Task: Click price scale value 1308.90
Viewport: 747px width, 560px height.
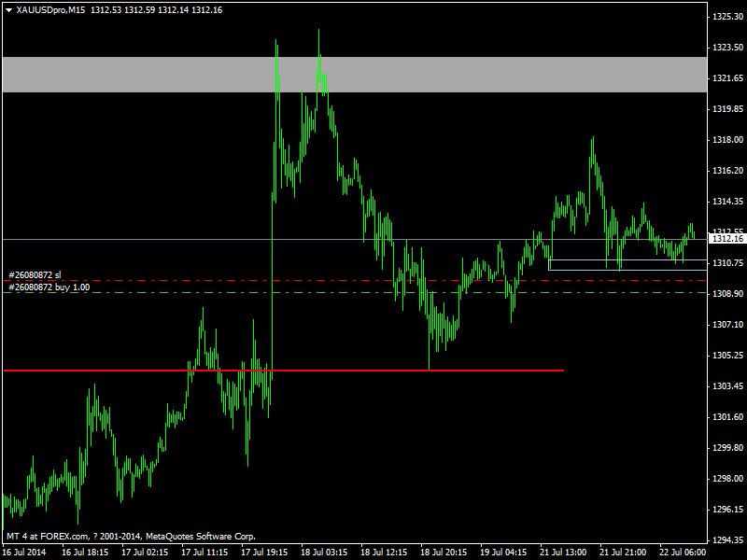Action: point(727,294)
